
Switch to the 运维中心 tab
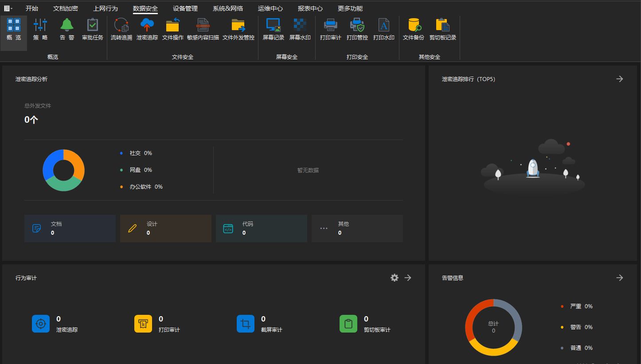pos(270,8)
